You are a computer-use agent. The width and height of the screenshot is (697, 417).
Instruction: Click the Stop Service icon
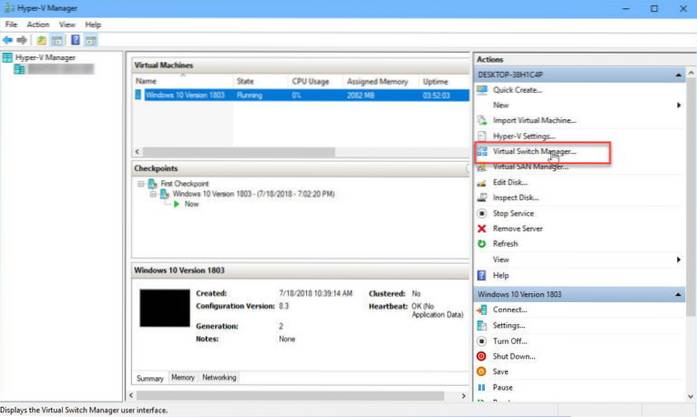pyautogui.click(x=482, y=213)
